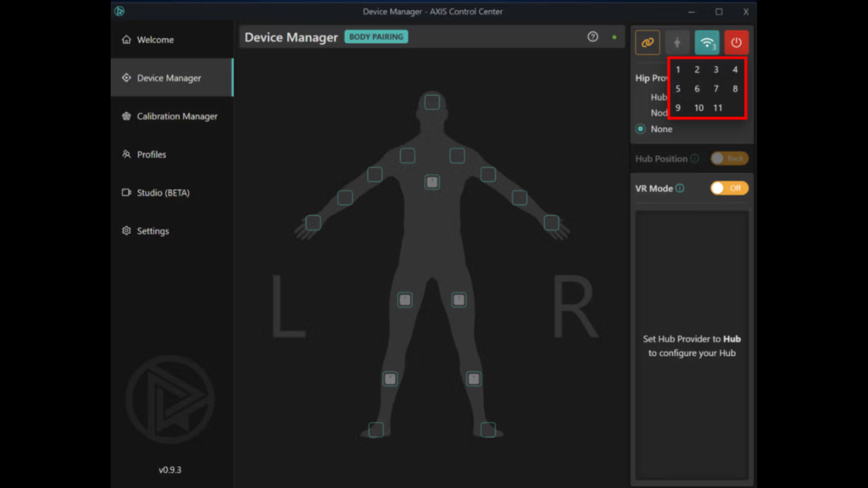Open the Calibration Manager page
868x488 pixels.
tap(176, 116)
